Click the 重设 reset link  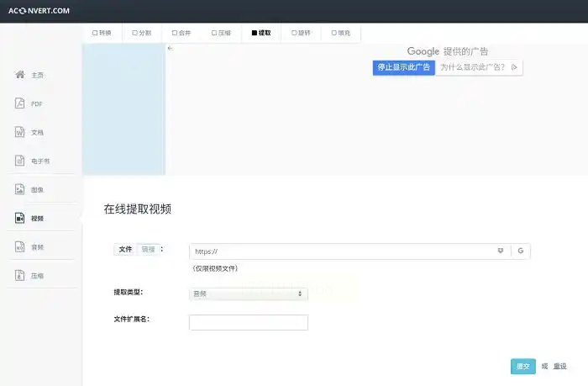tap(559, 367)
